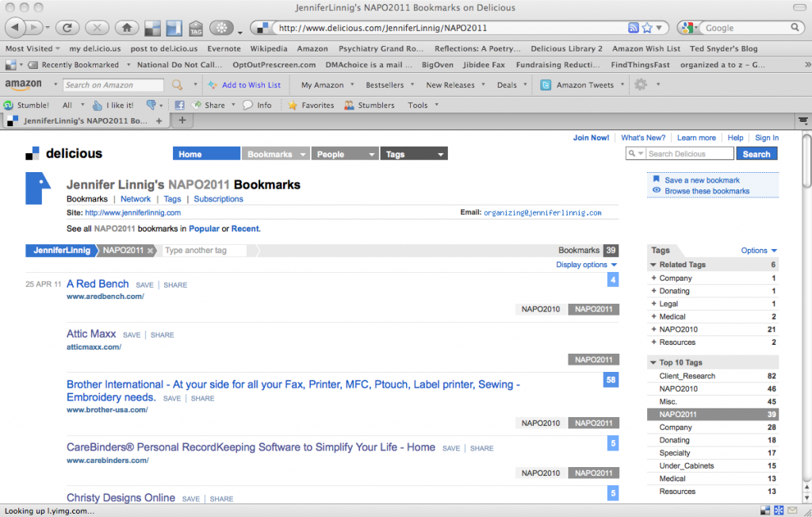Click the Delicious icon in the status bar
The height and width of the screenshot is (517, 812).
pos(765,511)
